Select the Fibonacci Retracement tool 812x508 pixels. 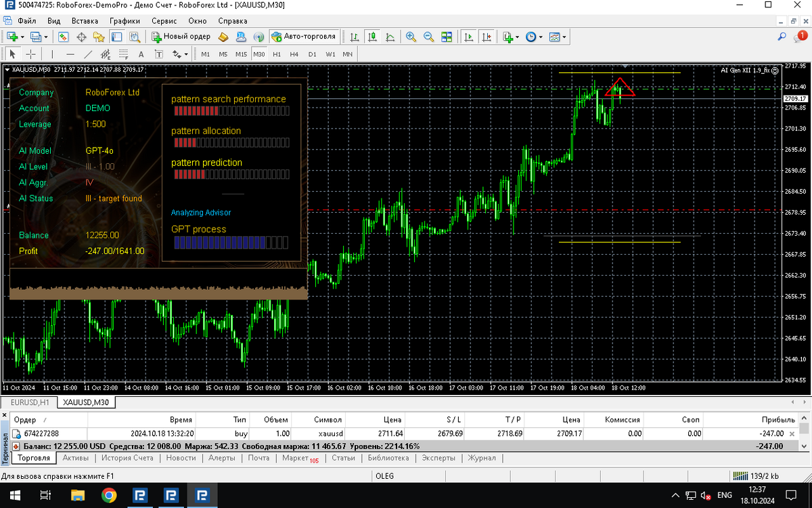point(123,54)
